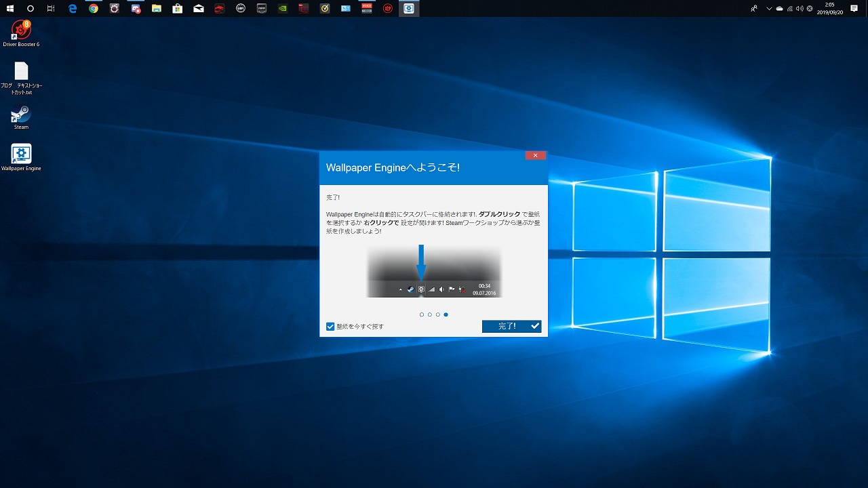Open the Driver Booster 6 desktop icon
Viewport: 868px width, 488px height.
tap(21, 34)
